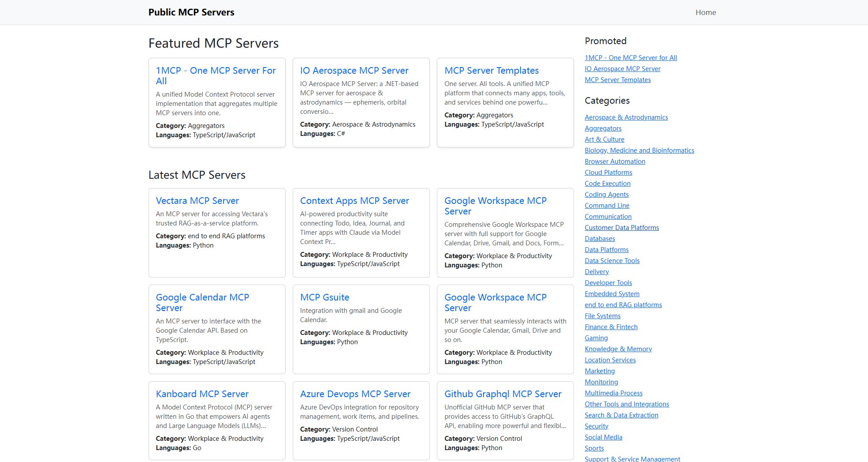Screen dimensions: 868x462
Task: Select the Cloud Platforms category
Action: coord(608,173)
